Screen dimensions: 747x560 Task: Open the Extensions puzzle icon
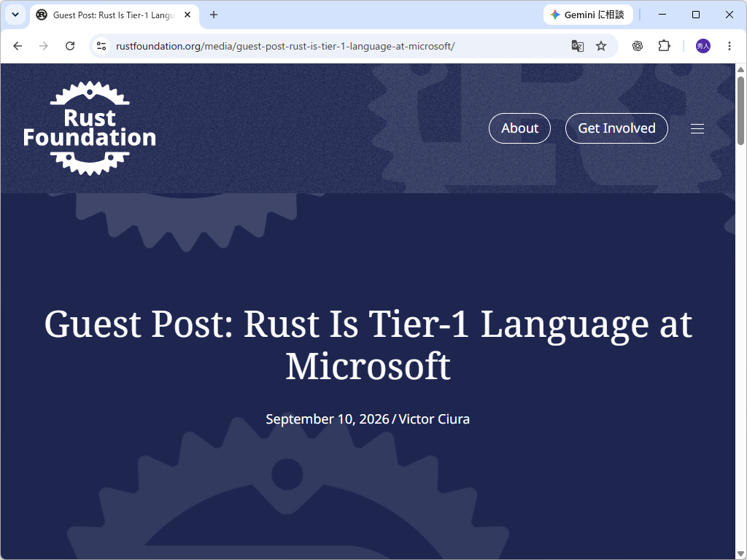click(664, 46)
